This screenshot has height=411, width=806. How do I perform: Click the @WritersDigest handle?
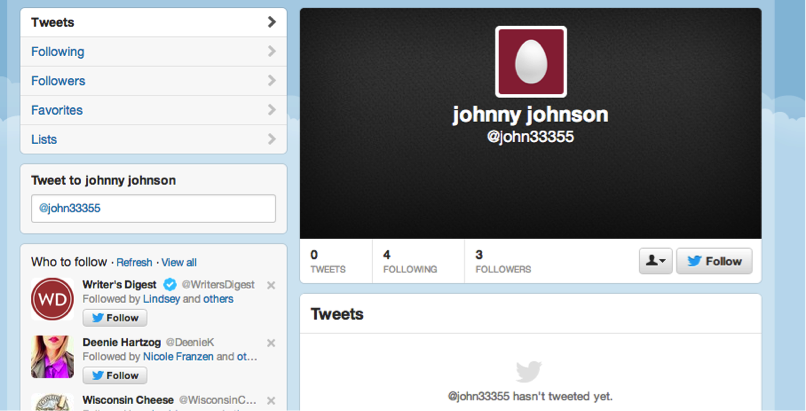pyautogui.click(x=218, y=285)
